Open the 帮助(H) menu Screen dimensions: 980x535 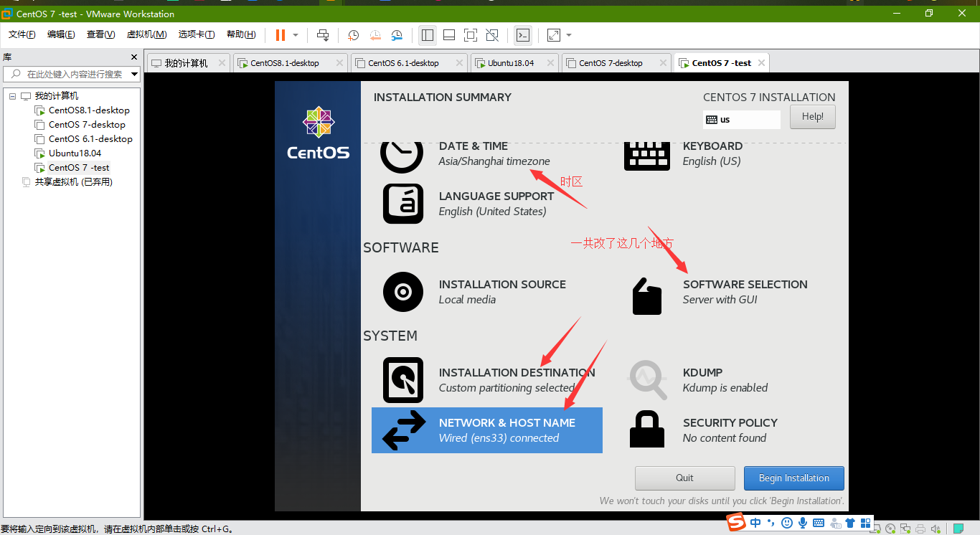241,34
